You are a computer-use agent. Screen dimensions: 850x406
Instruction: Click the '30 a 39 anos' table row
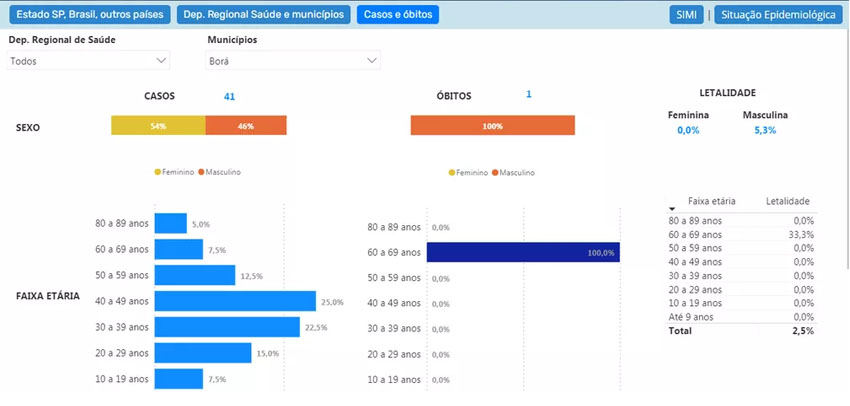[741, 275]
